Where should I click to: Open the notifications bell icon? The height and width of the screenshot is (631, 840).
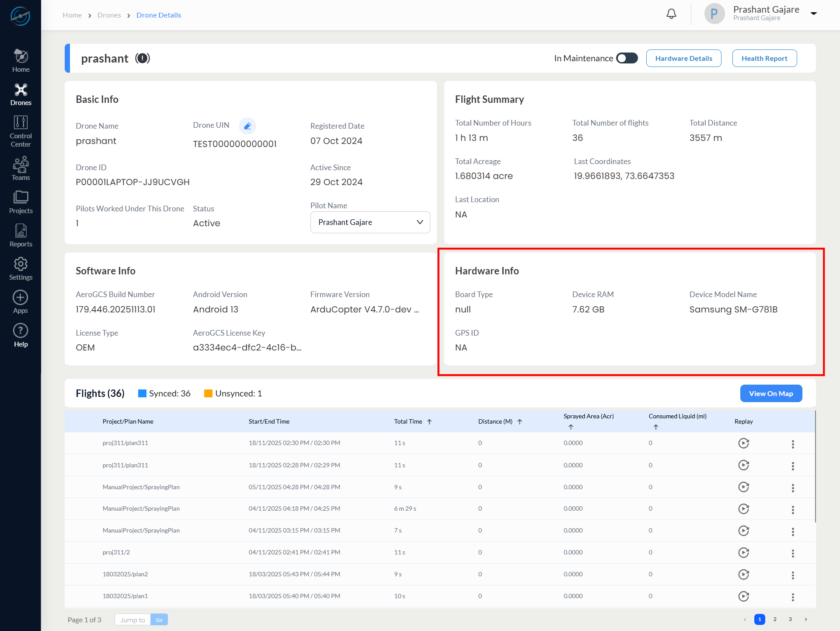coord(671,14)
